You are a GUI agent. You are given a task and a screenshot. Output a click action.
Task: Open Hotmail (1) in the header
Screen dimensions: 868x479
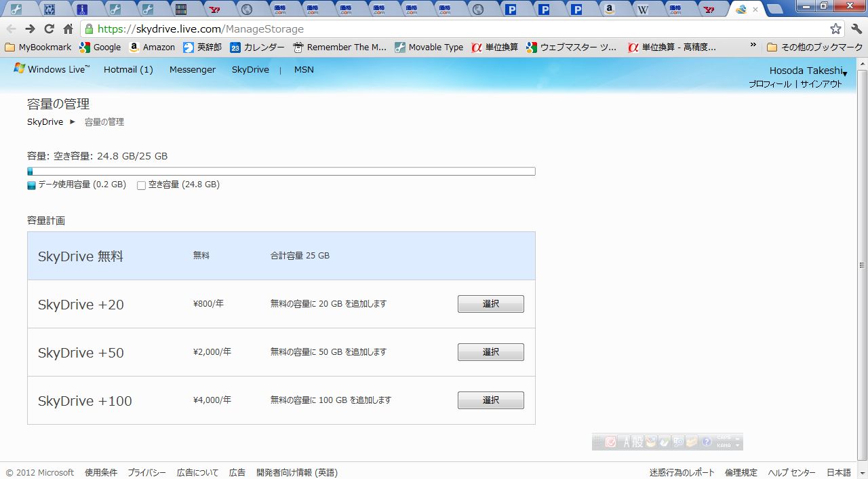[128, 69]
